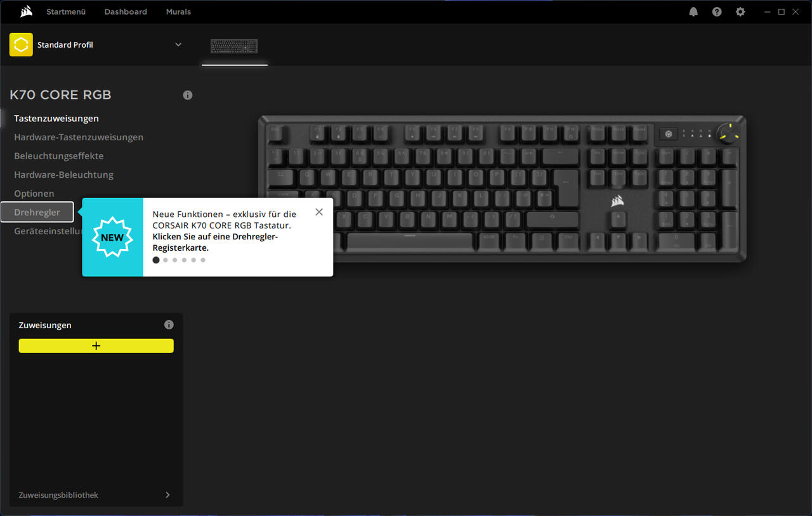The image size is (812, 516).
Task: Switch to the Dashboard tab
Action: click(126, 11)
